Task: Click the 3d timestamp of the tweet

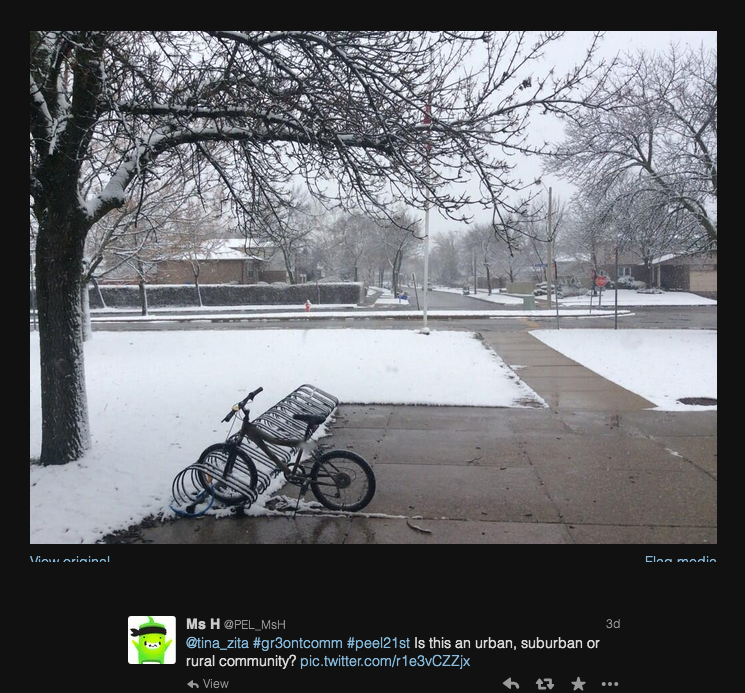Action: click(613, 624)
